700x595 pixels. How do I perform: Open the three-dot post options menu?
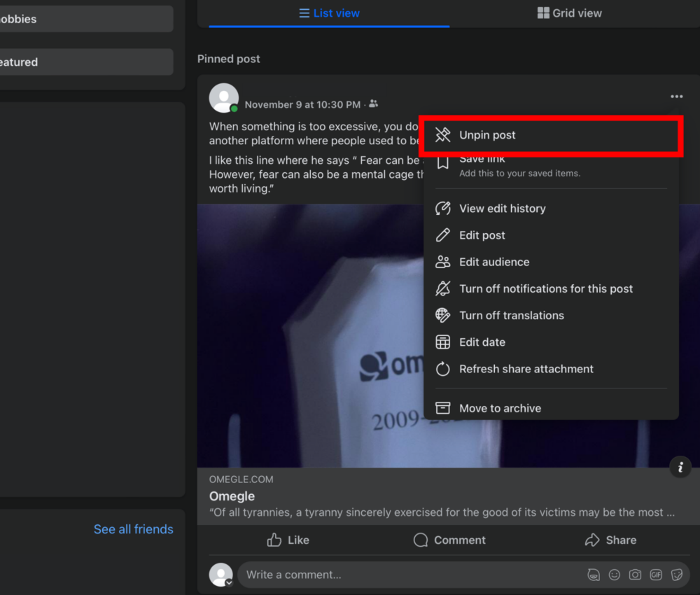(676, 97)
